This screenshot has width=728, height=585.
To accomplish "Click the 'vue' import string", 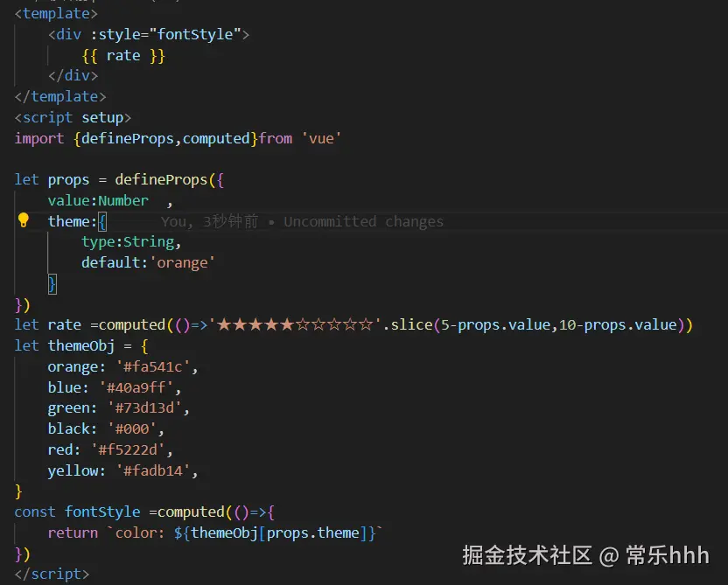I will [321, 138].
